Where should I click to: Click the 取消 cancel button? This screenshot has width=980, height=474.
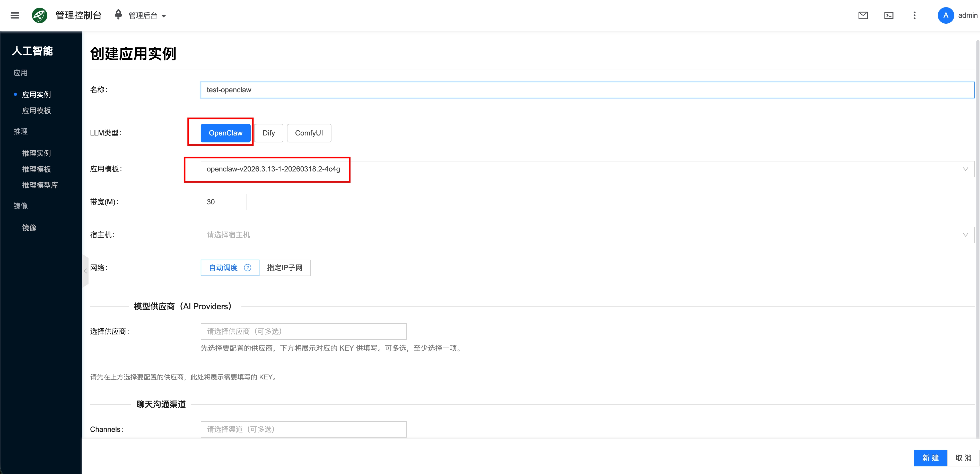[x=963, y=458]
